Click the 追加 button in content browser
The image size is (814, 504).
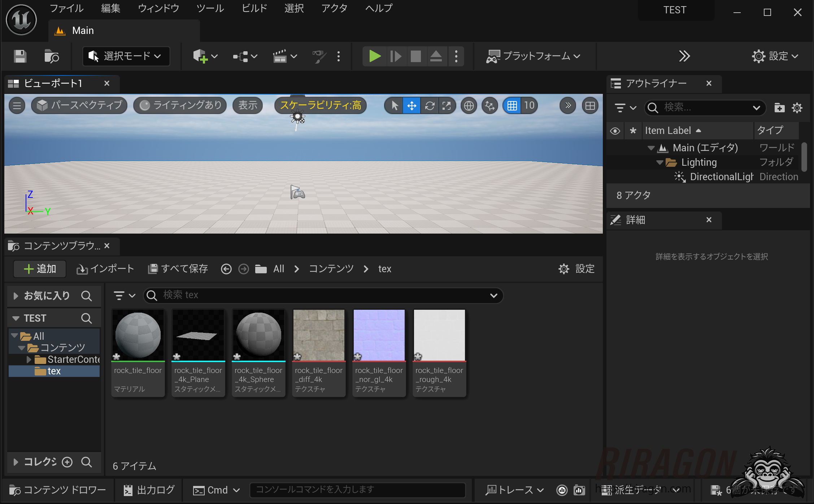[40, 269]
